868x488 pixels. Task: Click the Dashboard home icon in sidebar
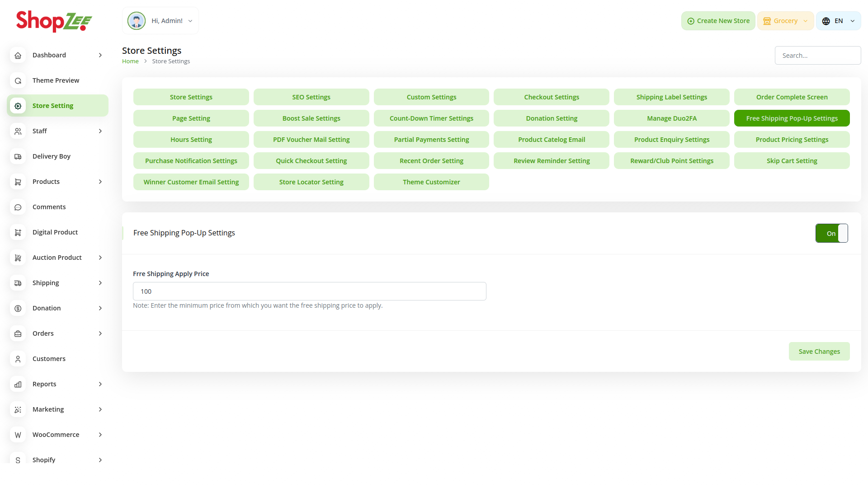click(x=18, y=55)
